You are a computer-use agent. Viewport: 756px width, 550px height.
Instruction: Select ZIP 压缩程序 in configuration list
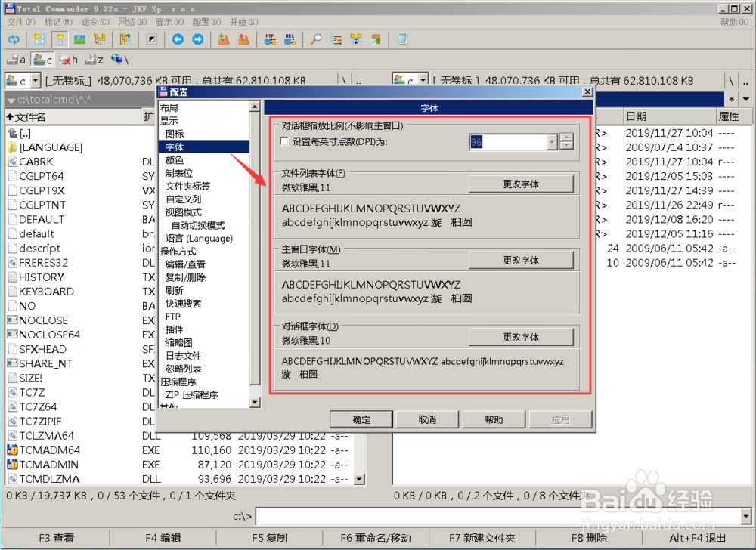click(191, 395)
